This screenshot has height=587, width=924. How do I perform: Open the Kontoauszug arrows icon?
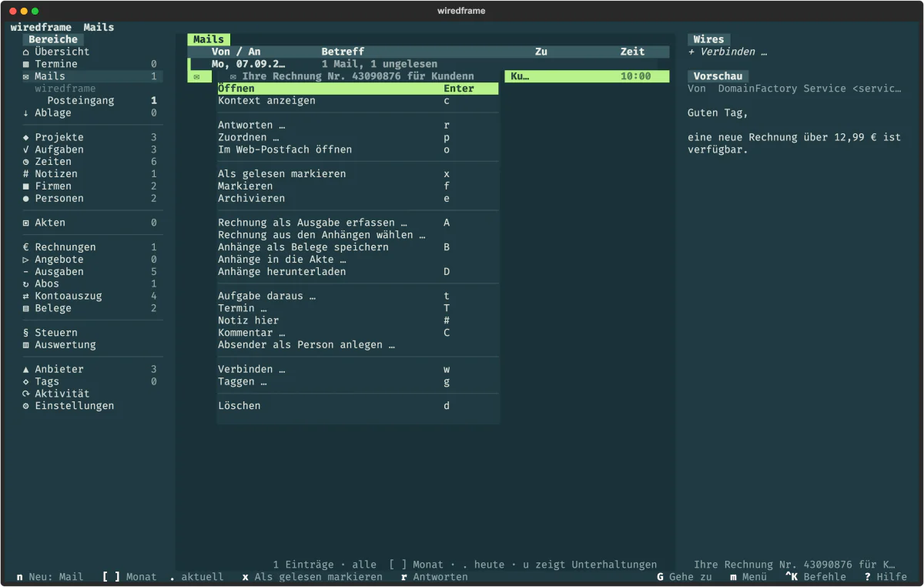(25, 296)
